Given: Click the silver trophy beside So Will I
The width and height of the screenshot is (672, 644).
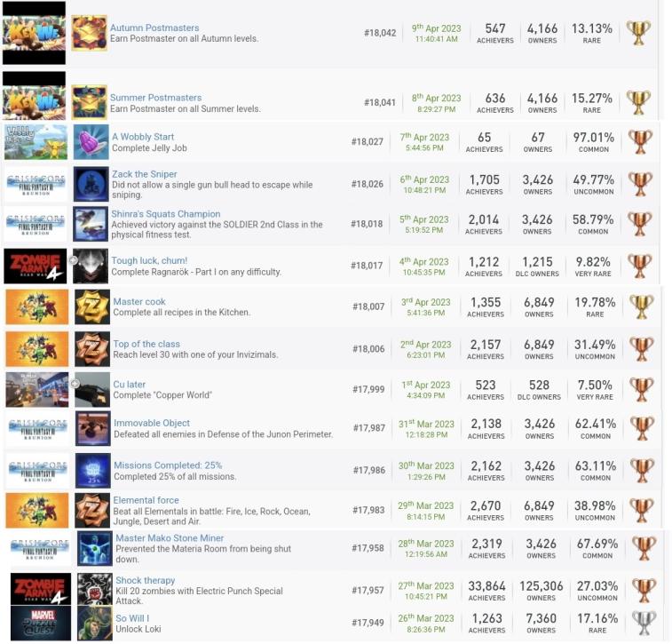Looking at the screenshot, I should (x=641, y=623).
